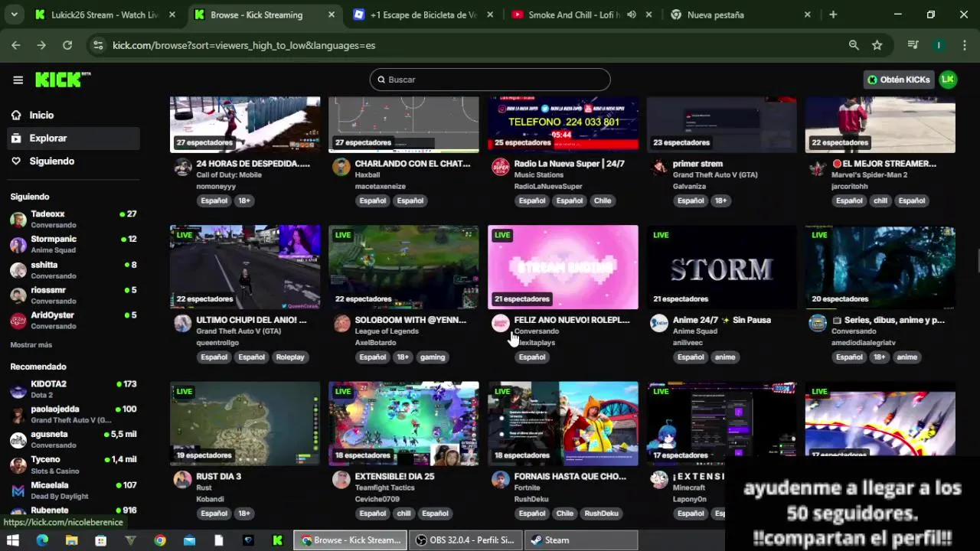Viewport: 980px width, 551px height.
Task: Expand following list with Mostrar más
Action: (x=31, y=345)
